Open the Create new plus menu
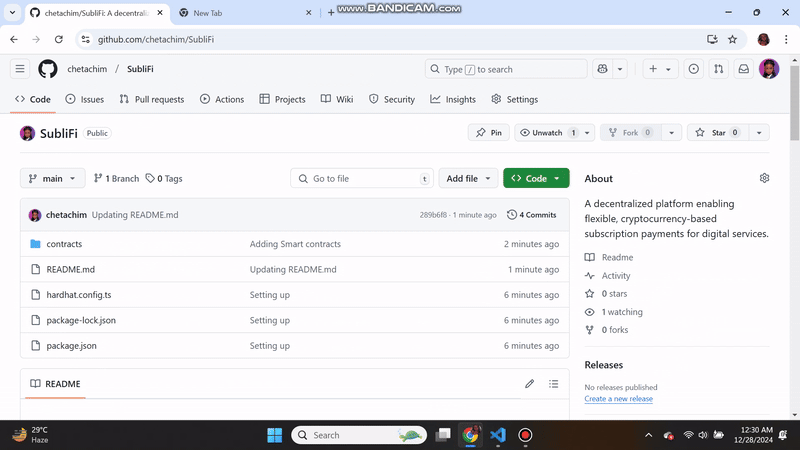Screen dimensions: 800x450 (x=660, y=69)
